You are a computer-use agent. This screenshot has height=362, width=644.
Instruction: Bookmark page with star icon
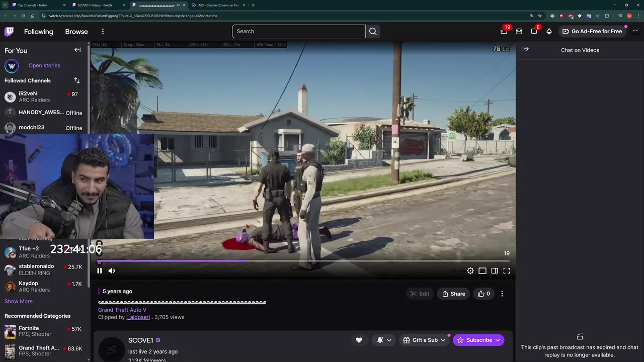(540, 16)
